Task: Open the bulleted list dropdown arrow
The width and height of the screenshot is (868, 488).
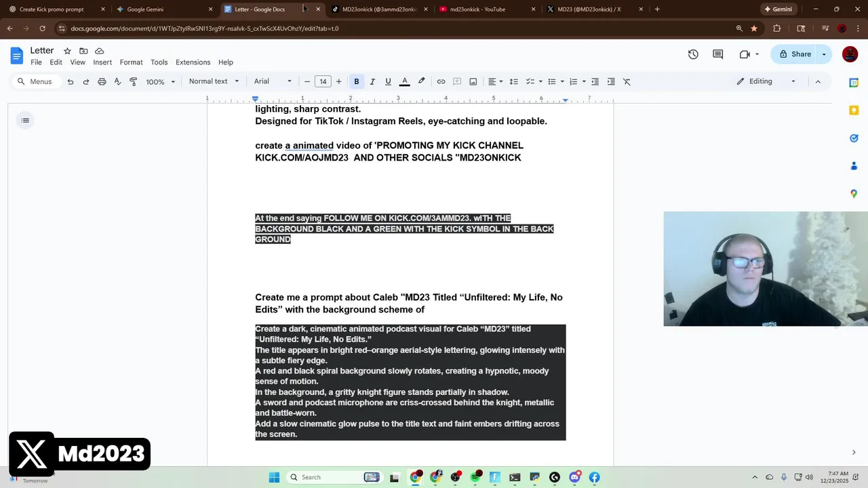Action: [x=562, y=81]
